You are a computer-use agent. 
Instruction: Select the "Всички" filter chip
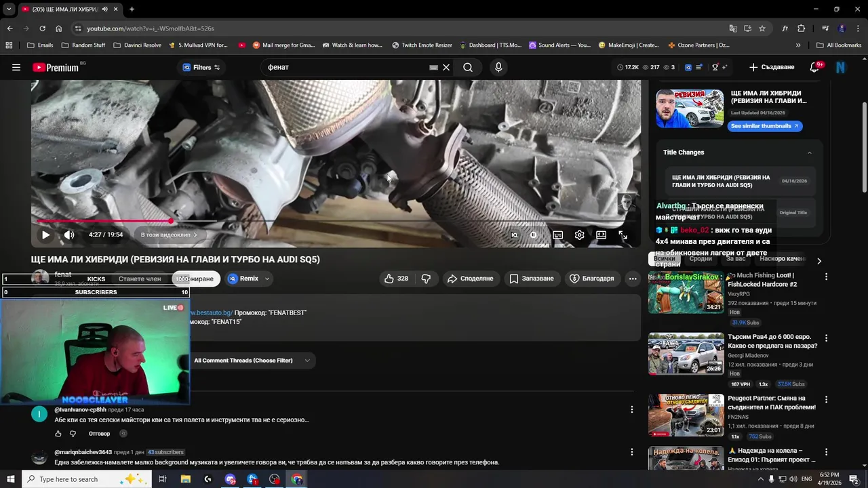tap(665, 259)
